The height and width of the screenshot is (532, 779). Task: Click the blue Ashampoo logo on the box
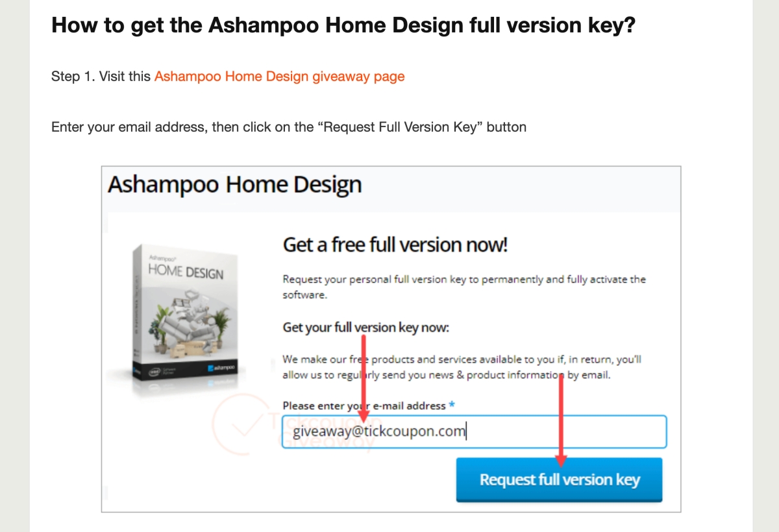click(x=221, y=368)
